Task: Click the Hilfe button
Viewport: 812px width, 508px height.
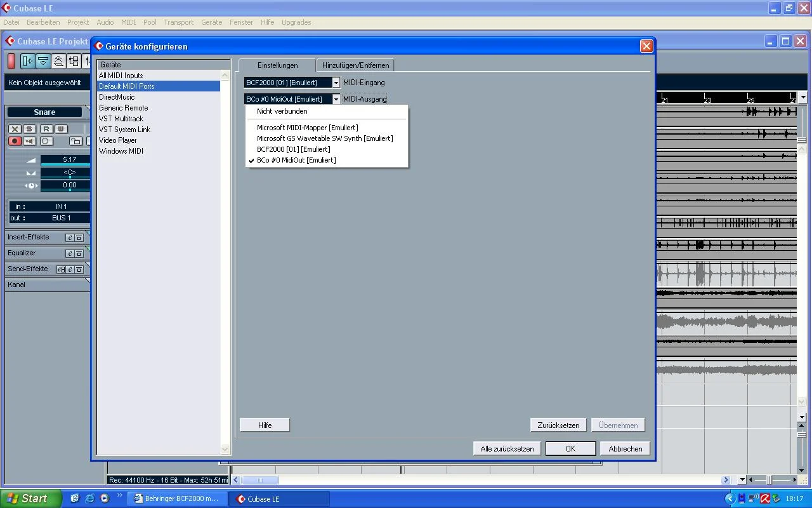Action: point(265,425)
